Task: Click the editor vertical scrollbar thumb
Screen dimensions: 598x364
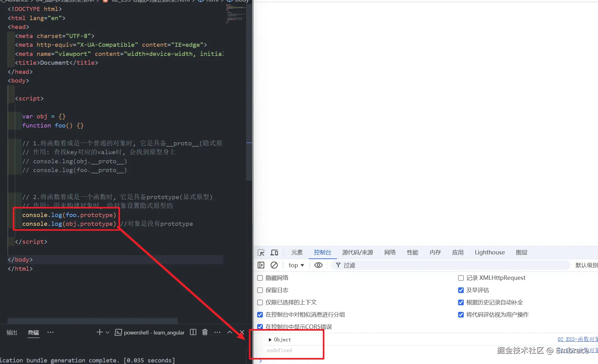Action: [x=249, y=93]
